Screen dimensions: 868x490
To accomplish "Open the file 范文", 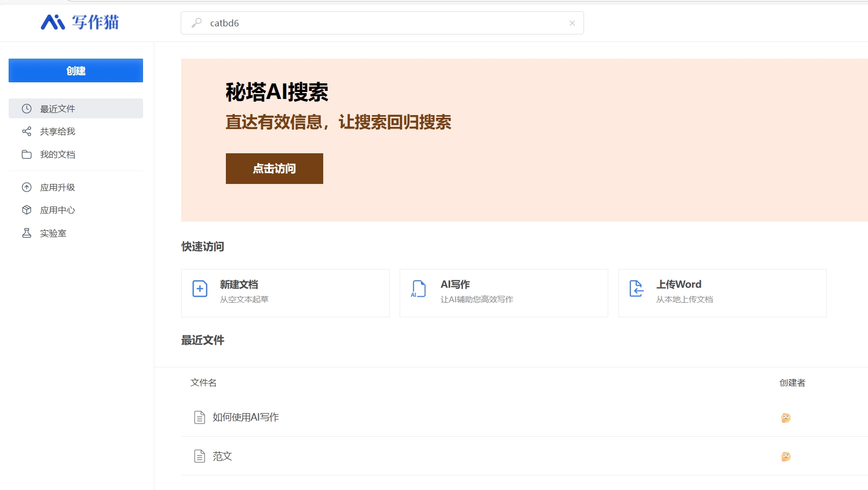I will pyautogui.click(x=222, y=456).
